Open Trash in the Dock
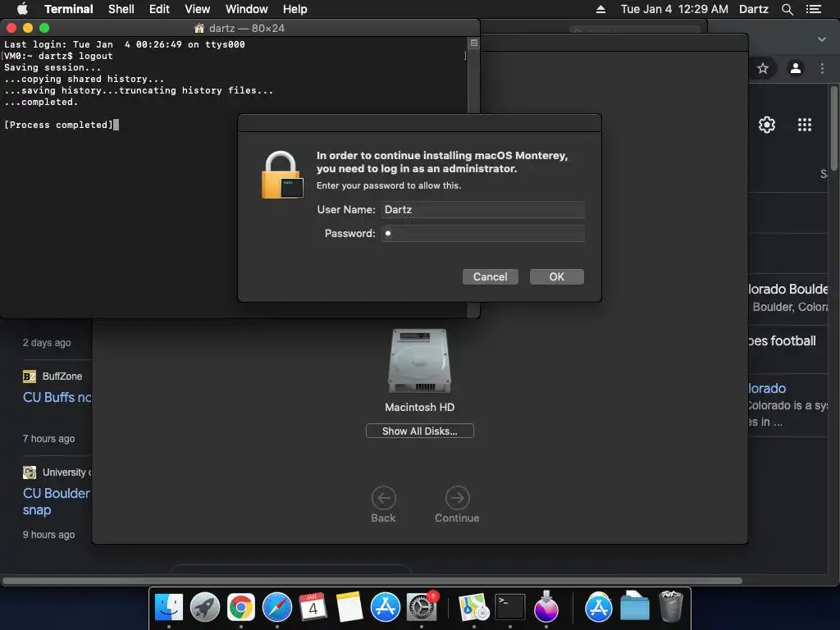 point(671,606)
